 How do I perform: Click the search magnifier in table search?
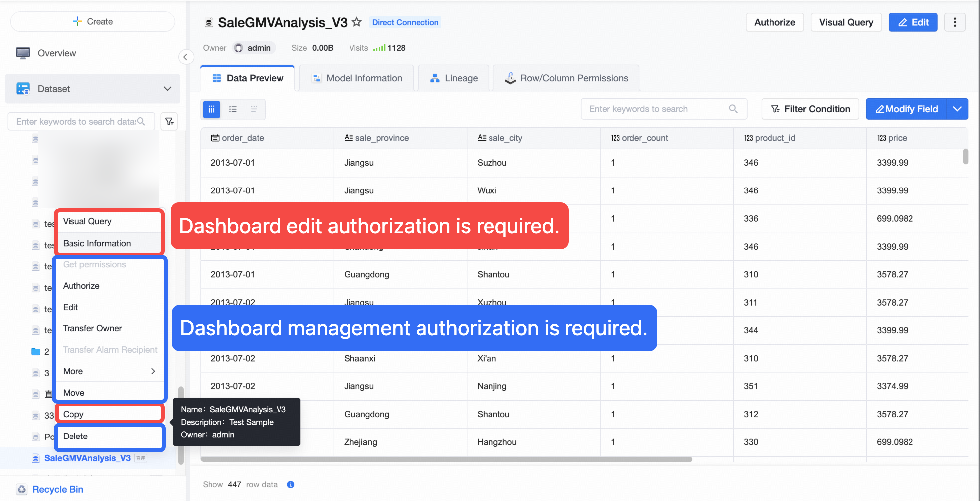pyautogui.click(x=733, y=109)
